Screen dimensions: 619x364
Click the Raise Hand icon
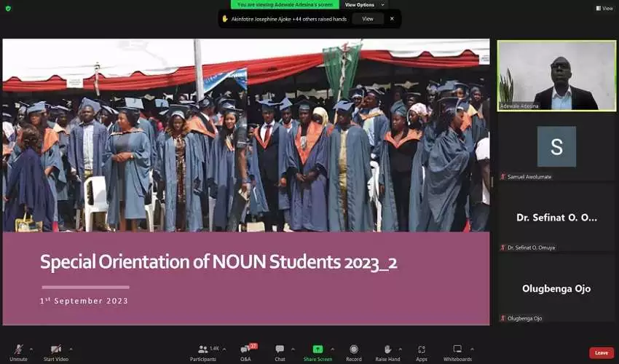click(387, 349)
